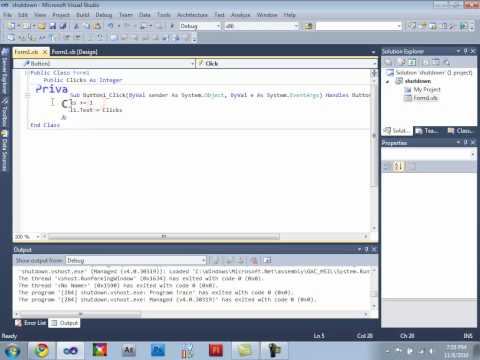480x360 pixels.
Task: Switch to Form1.vb [Design] tab
Action: coord(74,52)
